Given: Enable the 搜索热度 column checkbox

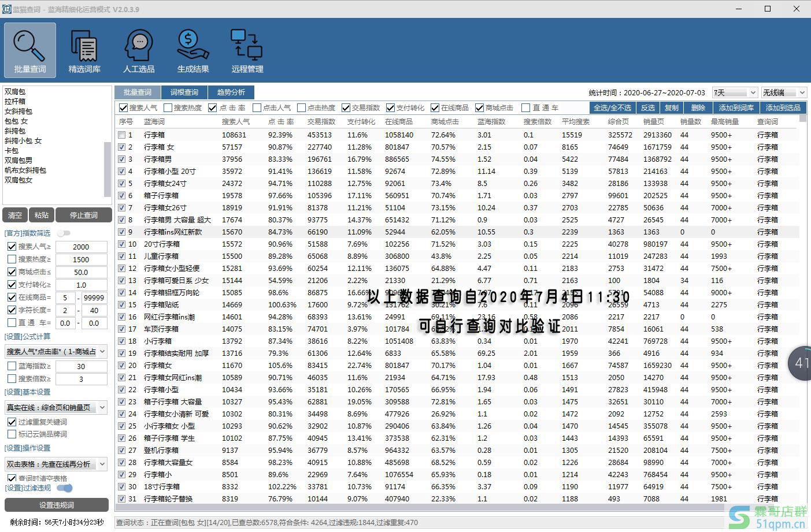Looking at the screenshot, I should pyautogui.click(x=168, y=108).
